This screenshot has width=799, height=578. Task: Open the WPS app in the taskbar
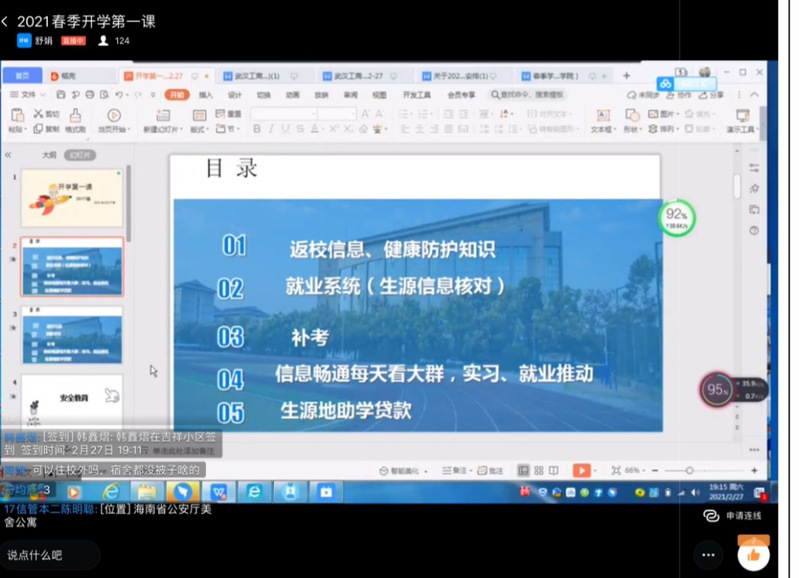pos(218,492)
